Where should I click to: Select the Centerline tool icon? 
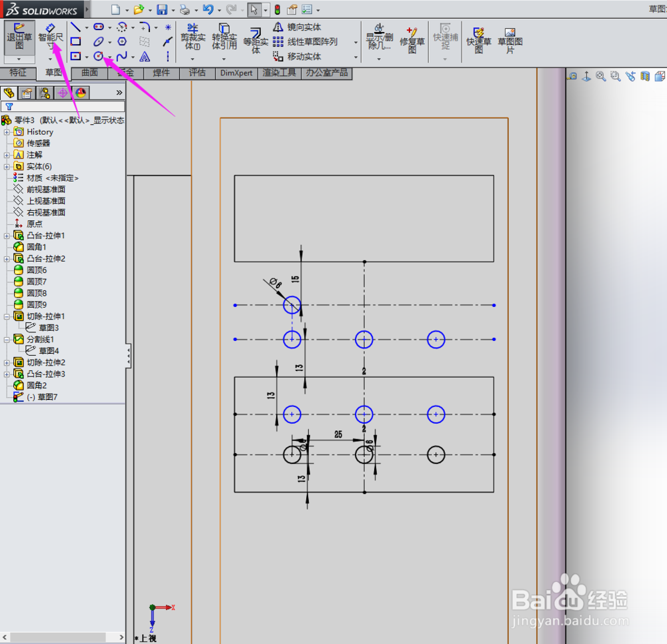(168, 56)
